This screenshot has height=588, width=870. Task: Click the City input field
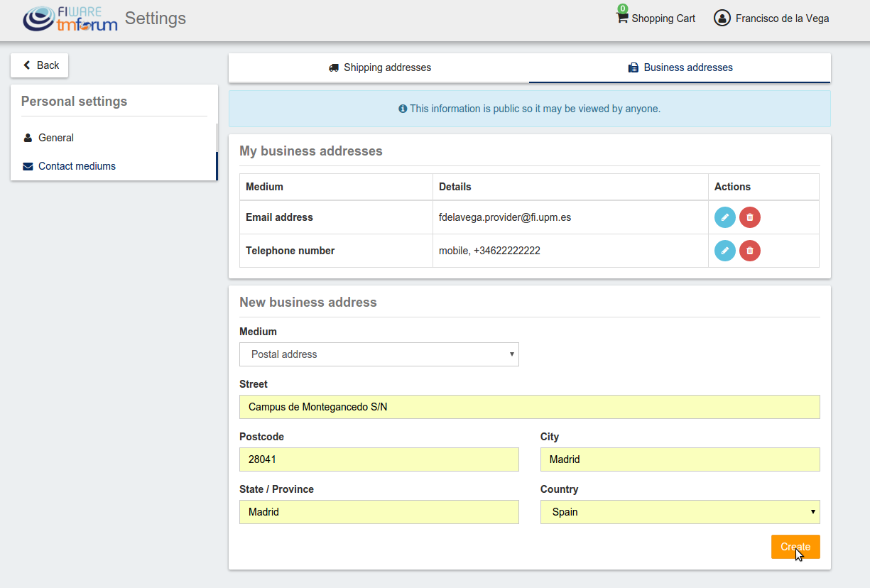click(680, 459)
